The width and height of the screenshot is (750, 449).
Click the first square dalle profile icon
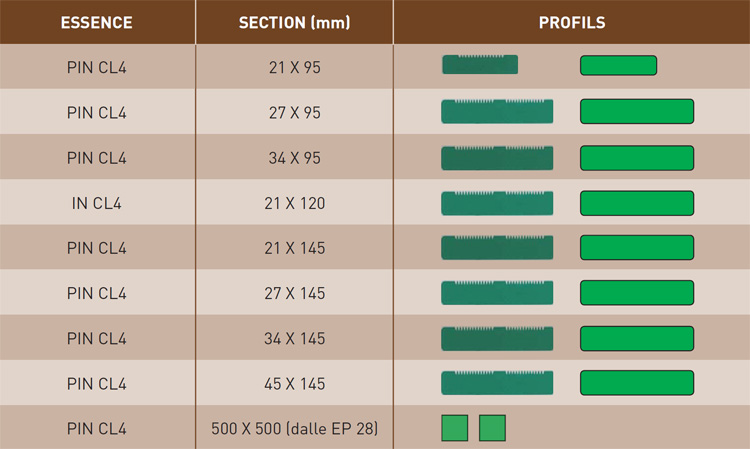(x=454, y=428)
